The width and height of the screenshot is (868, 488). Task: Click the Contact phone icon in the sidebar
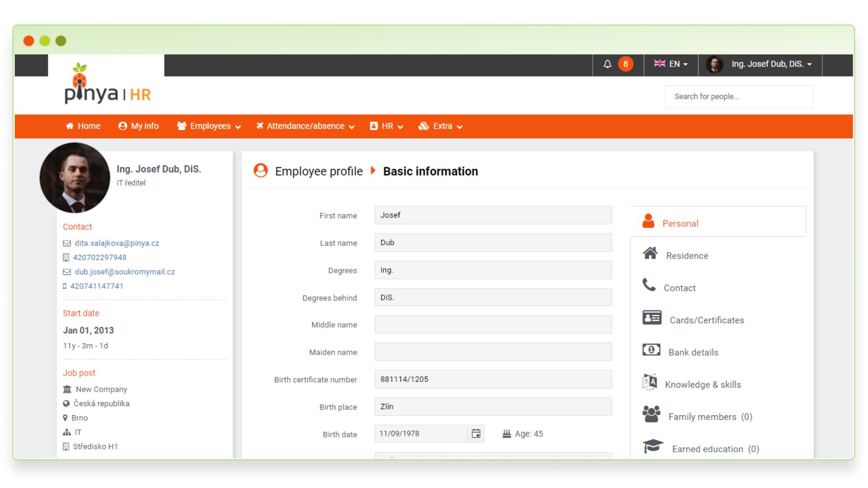(x=649, y=285)
